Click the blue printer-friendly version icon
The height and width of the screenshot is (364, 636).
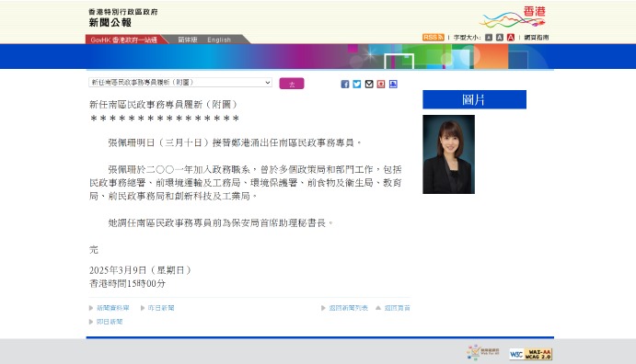393,84
